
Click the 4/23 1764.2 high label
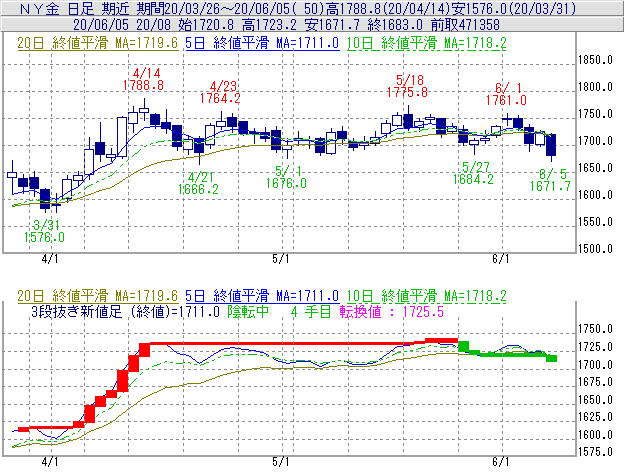[220, 92]
